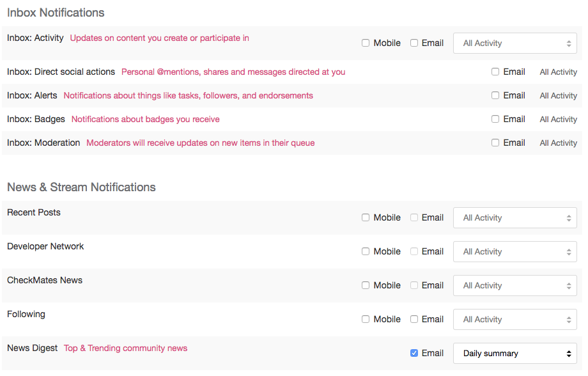Open Daily summary dropdown
Screen dimensions: 588x376
click(x=515, y=353)
